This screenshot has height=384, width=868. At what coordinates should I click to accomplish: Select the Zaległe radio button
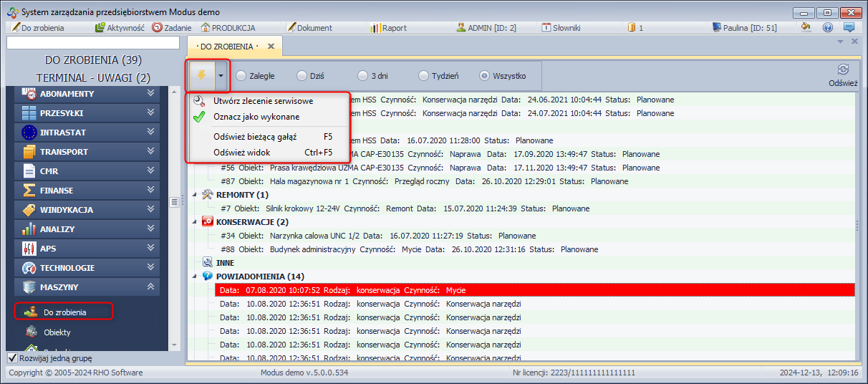(x=241, y=76)
